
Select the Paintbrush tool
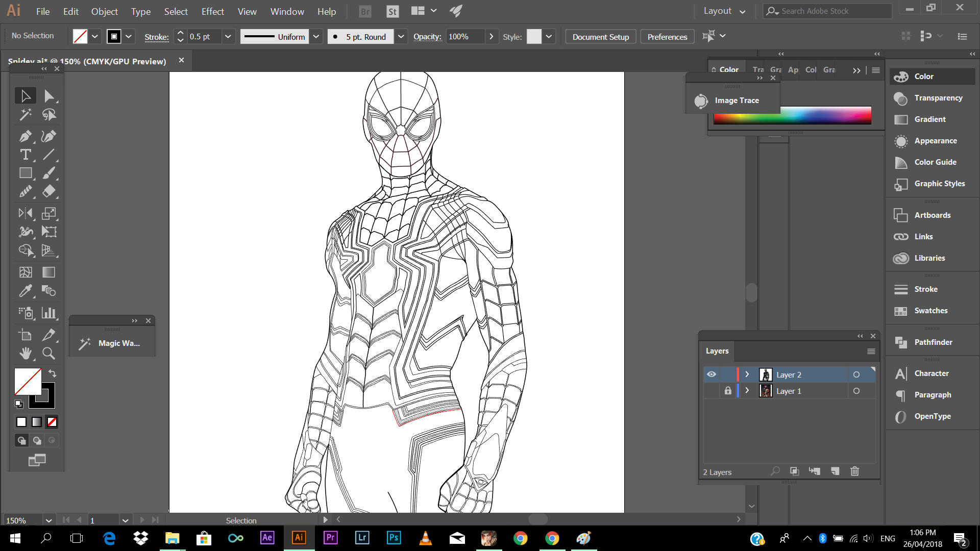49,173
